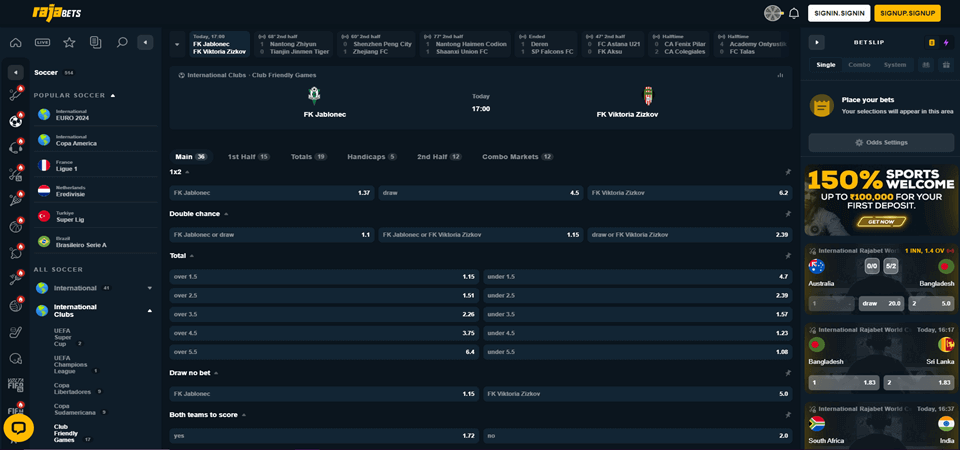Select the Combo betslip tab
This screenshot has height=450, width=960.
point(859,65)
